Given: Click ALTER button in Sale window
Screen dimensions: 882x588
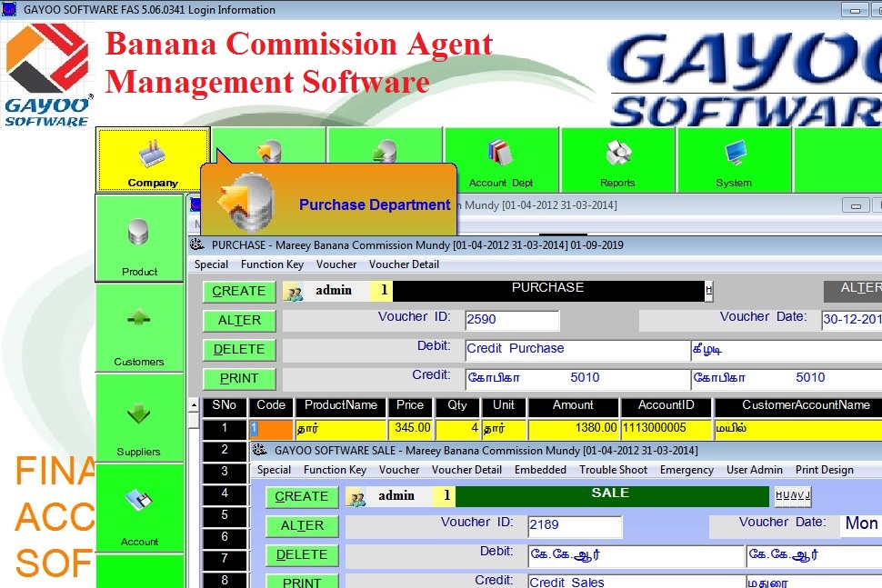Looking at the screenshot, I should pyautogui.click(x=302, y=525).
